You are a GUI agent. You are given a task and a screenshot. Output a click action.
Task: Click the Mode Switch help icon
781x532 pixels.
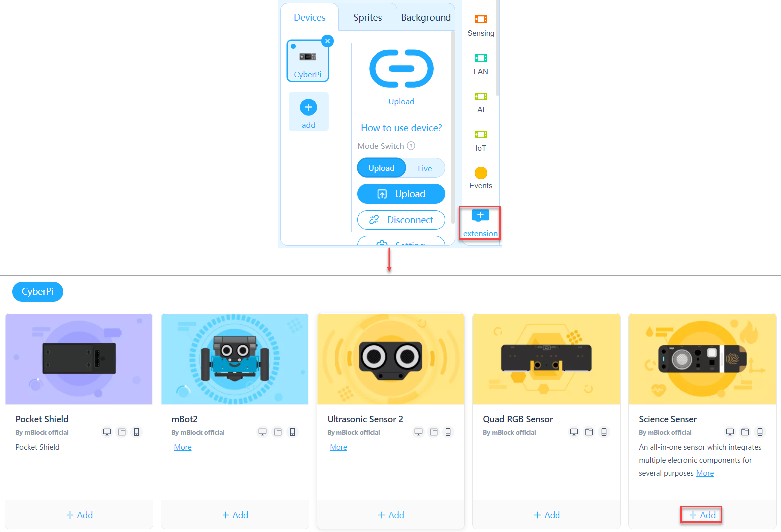tap(411, 146)
